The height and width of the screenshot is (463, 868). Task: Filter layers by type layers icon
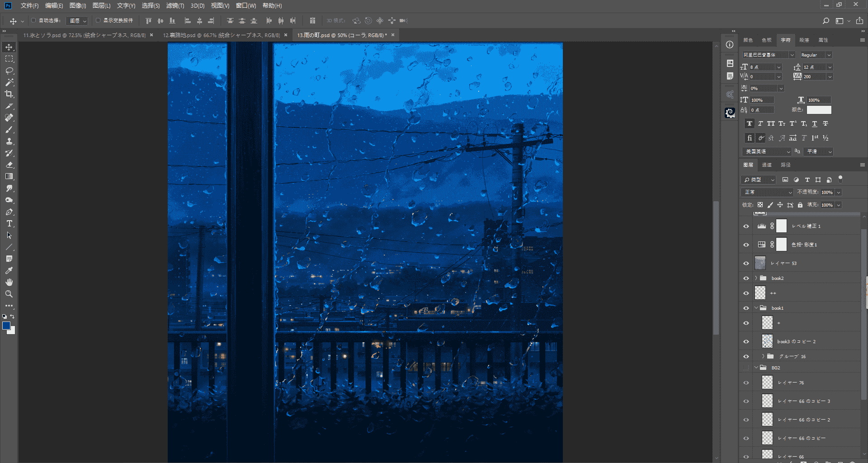(807, 180)
